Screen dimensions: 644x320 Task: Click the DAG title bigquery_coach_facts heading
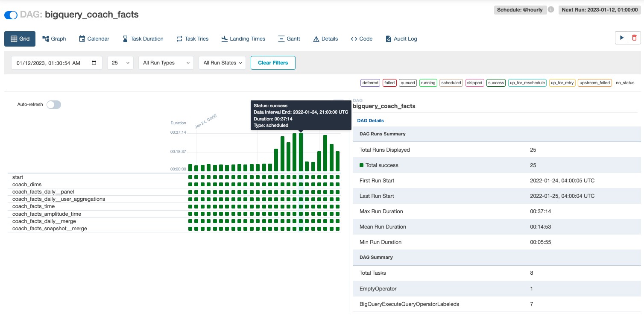91,15
